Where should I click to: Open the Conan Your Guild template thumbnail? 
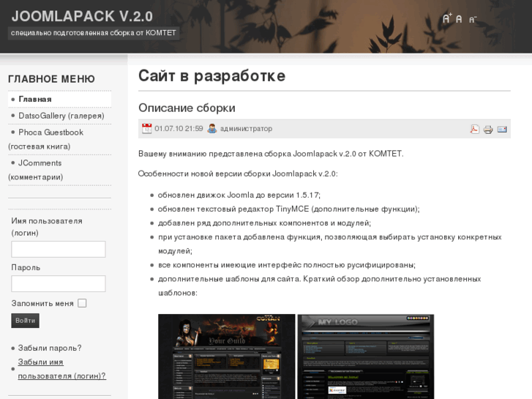point(227,357)
